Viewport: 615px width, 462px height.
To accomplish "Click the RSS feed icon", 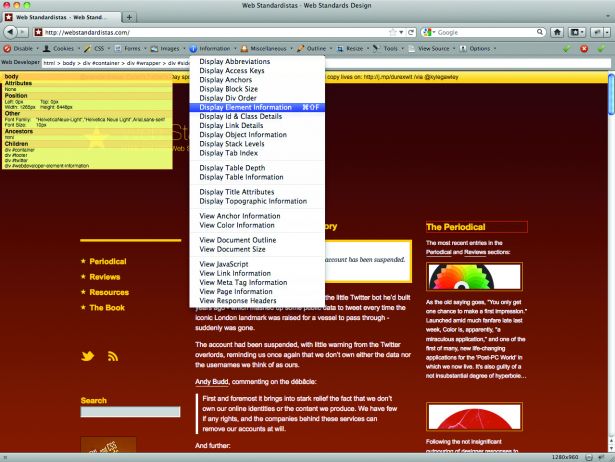I will pyautogui.click(x=113, y=356).
